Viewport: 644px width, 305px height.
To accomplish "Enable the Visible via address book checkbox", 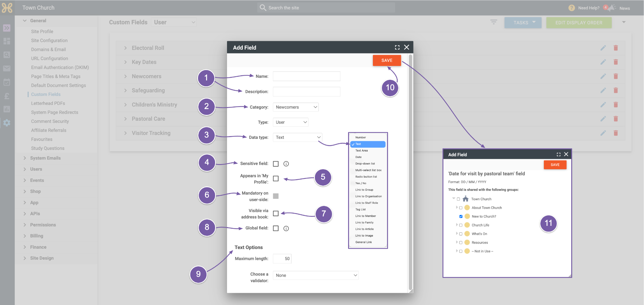I will [x=276, y=213].
